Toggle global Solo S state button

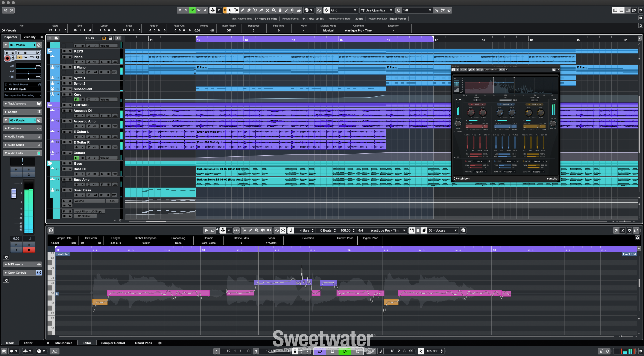coord(186,10)
